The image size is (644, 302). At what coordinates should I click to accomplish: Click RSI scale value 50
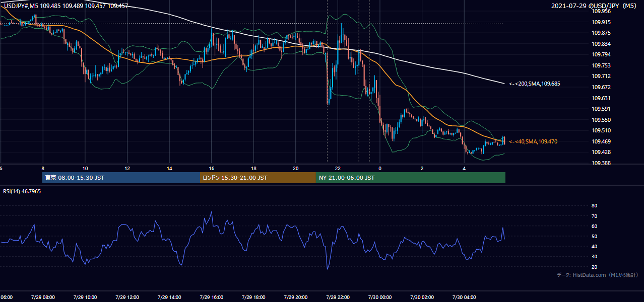coord(594,236)
